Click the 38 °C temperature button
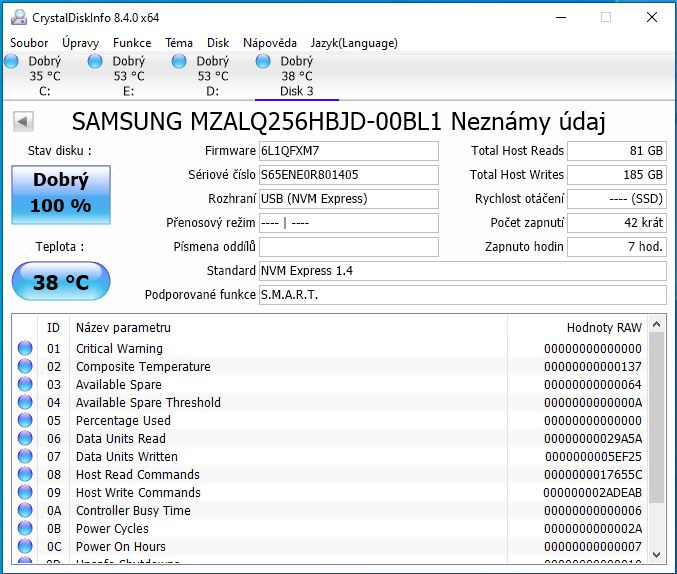677x574 pixels. point(61,282)
